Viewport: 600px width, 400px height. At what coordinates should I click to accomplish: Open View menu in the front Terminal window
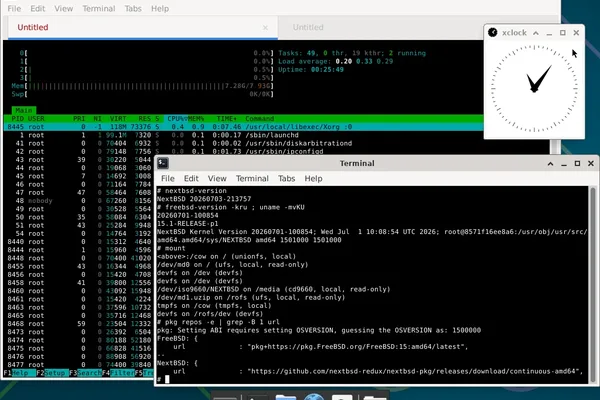(x=217, y=178)
